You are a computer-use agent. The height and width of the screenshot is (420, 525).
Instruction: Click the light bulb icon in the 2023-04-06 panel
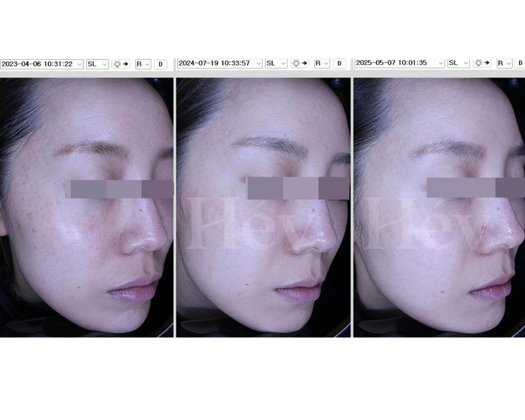pos(120,64)
